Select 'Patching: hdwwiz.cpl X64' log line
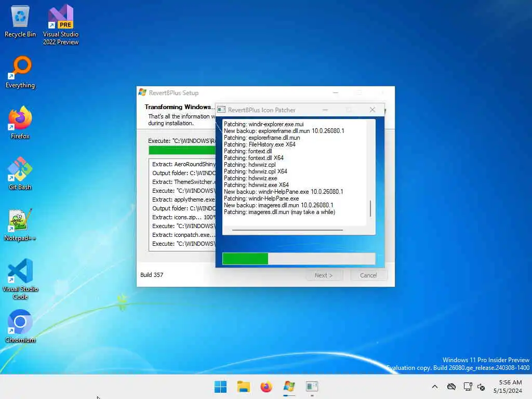Image resolution: width=532 pixels, height=399 pixels. 256,171
